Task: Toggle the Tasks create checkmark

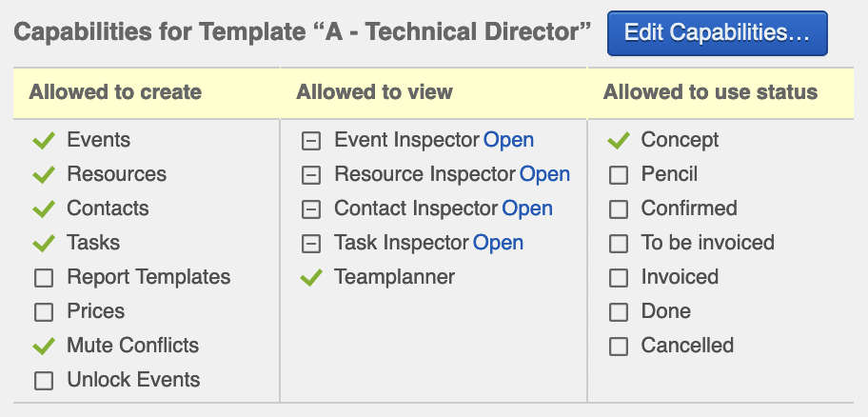Action: [43, 244]
